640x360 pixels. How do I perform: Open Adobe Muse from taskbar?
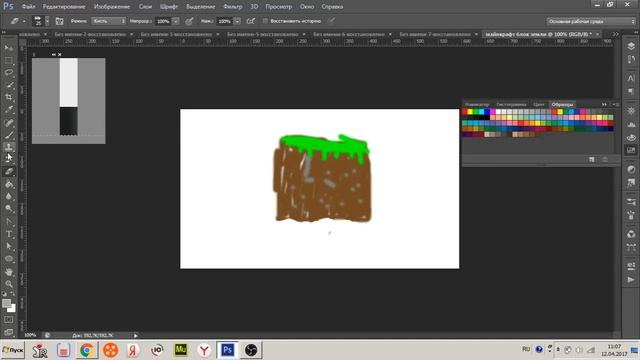(x=181, y=350)
